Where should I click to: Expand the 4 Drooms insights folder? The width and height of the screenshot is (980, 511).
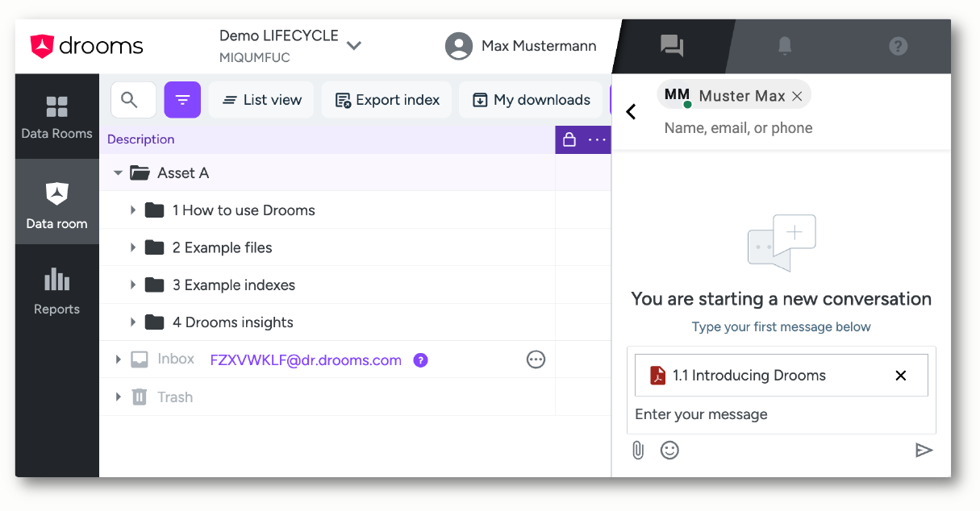133,322
